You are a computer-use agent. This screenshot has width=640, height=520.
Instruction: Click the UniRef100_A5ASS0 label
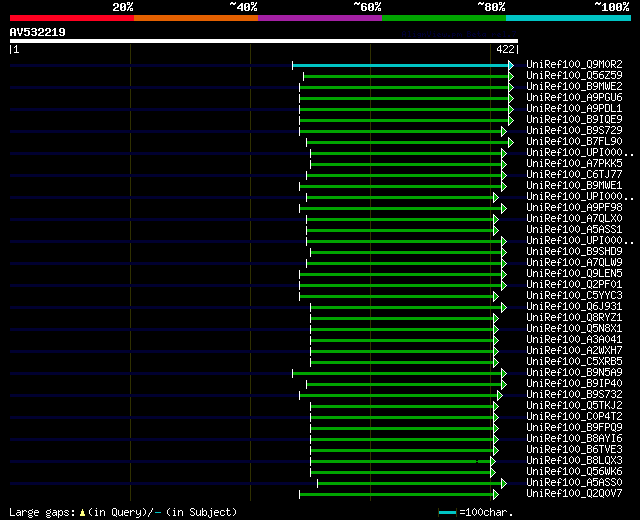point(574,483)
